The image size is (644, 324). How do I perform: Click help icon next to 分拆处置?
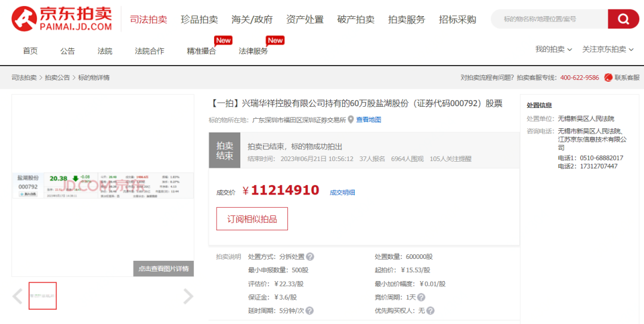(310, 257)
